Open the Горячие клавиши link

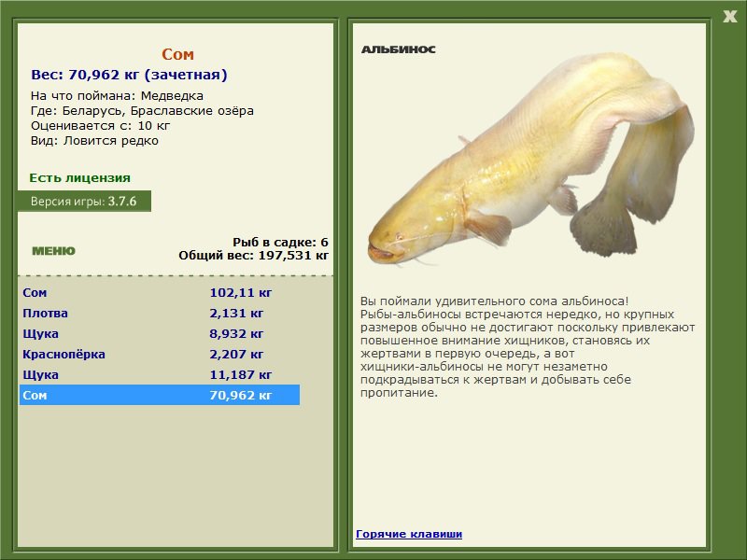[409, 534]
